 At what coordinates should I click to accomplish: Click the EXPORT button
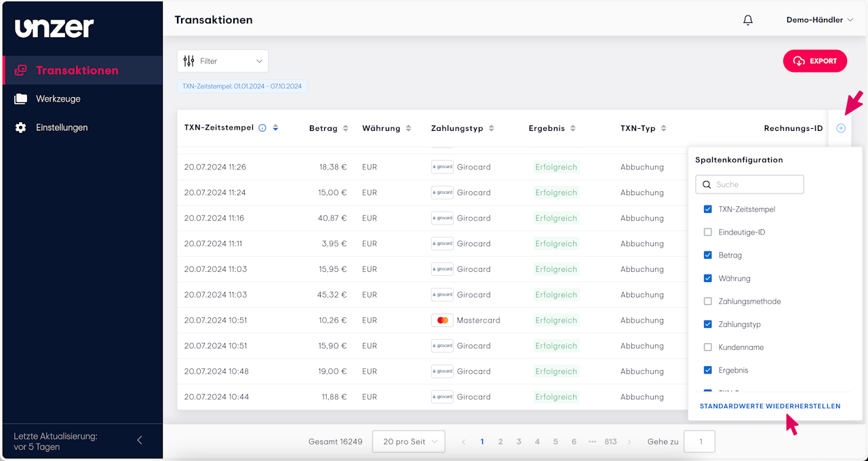tap(814, 61)
